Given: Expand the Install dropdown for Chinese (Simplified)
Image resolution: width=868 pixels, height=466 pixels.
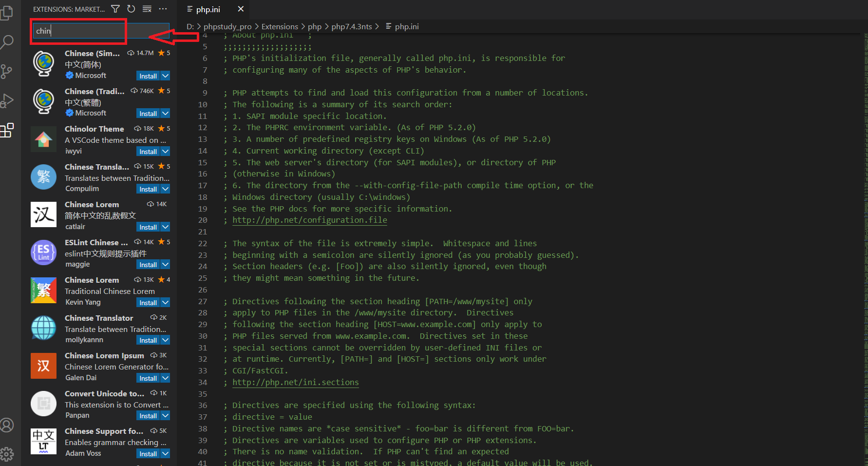Looking at the screenshot, I should point(165,76).
